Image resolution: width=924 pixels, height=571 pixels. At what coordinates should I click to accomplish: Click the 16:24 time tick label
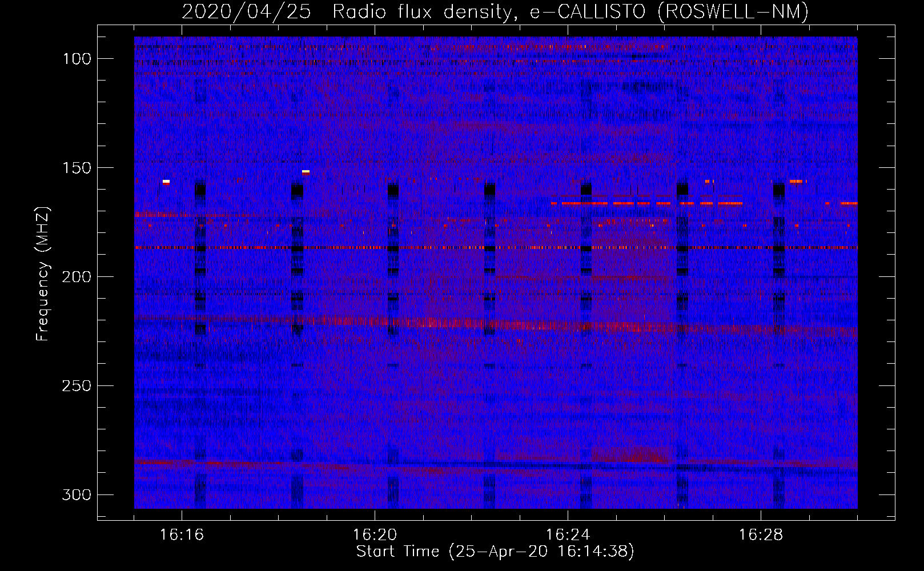[x=568, y=535]
